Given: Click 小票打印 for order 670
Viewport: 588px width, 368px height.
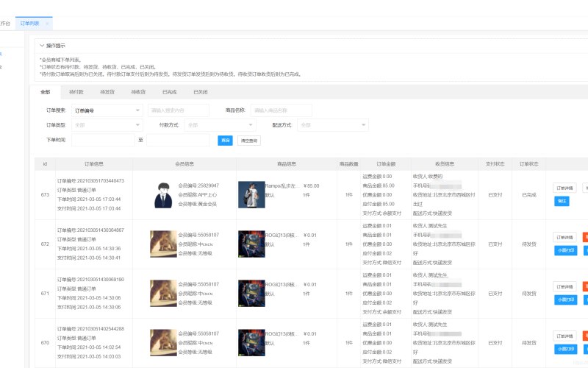Looking at the screenshot, I should tap(565, 349).
